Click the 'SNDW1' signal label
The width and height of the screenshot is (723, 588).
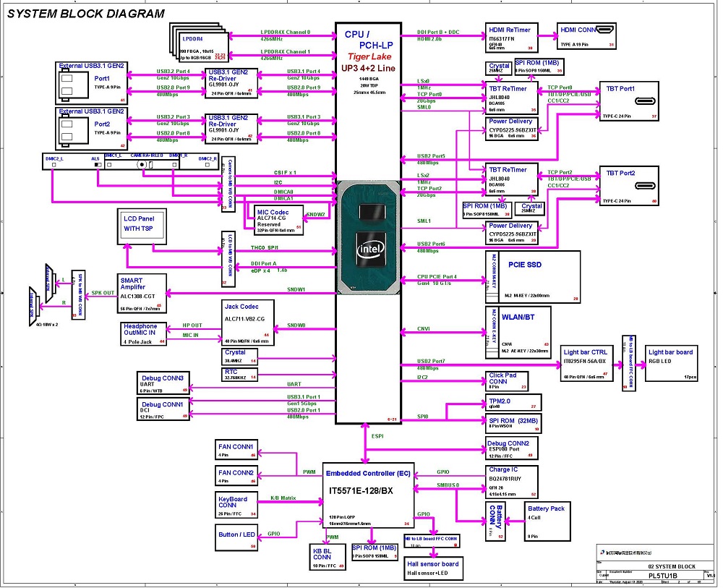[296, 289]
